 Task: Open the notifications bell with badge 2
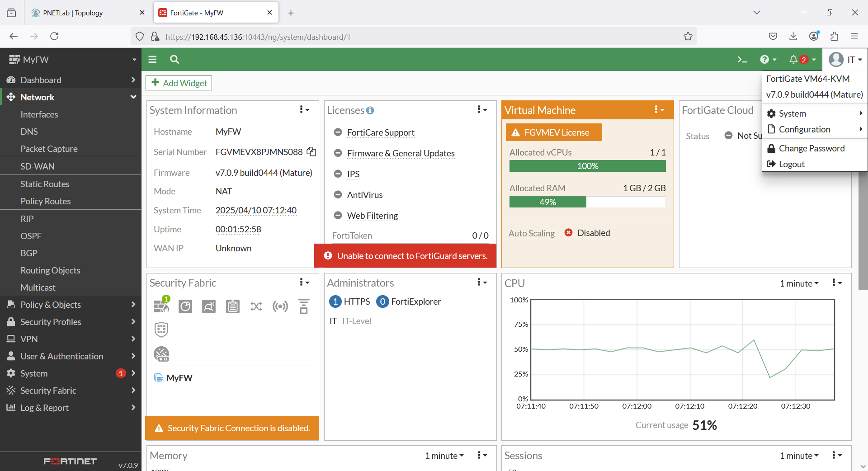pos(802,59)
